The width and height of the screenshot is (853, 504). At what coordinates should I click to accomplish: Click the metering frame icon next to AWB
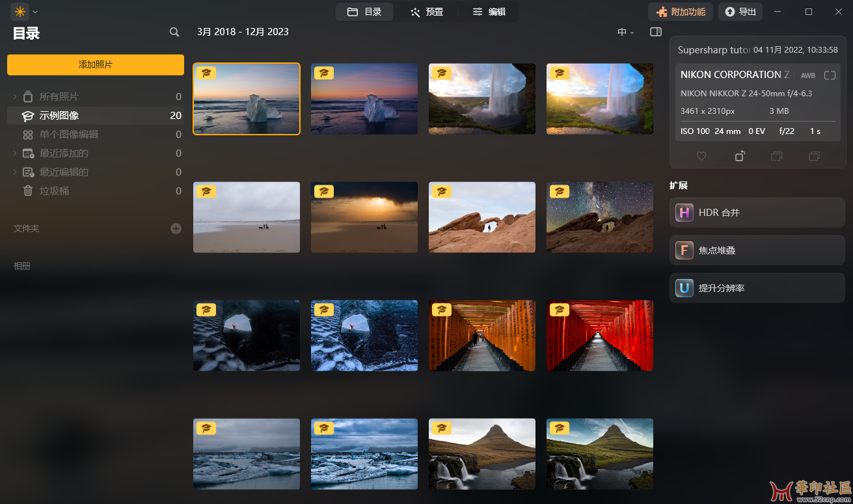(x=830, y=75)
